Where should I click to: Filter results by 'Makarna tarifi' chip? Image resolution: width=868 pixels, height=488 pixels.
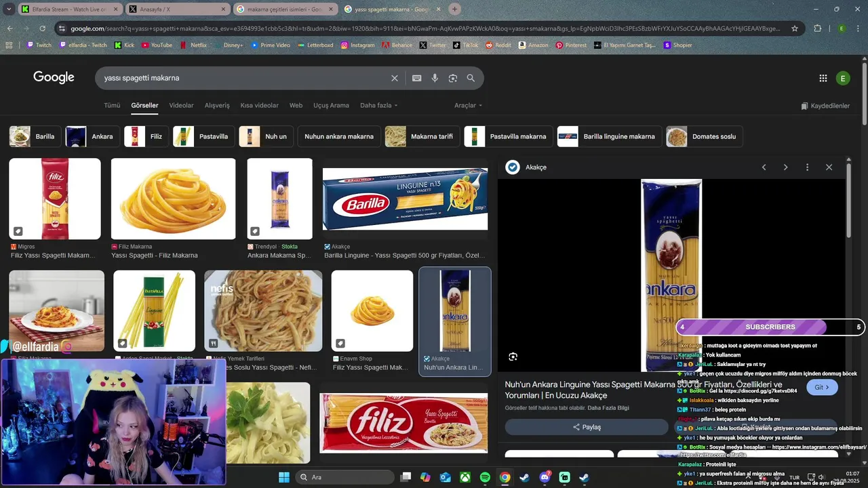[x=422, y=136]
